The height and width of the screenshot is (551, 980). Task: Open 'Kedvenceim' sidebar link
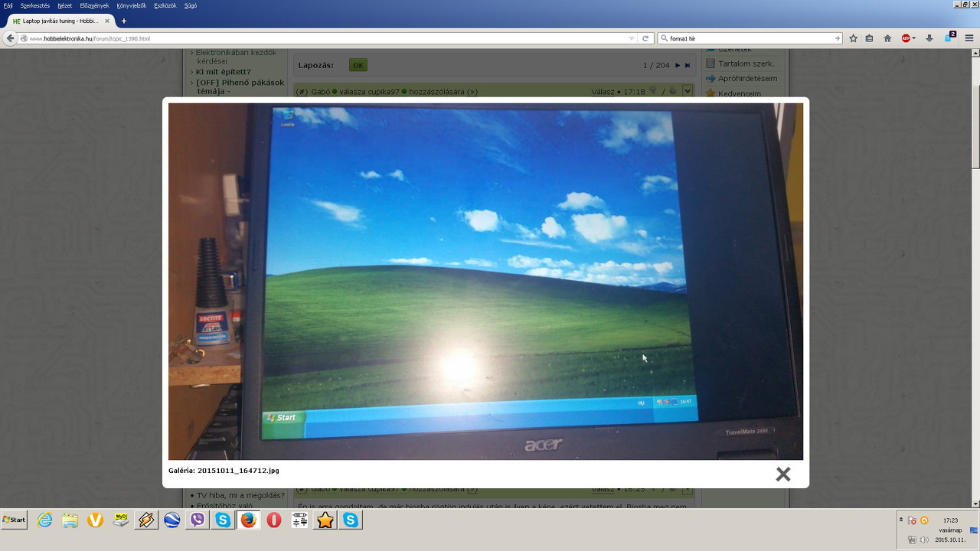pos(740,93)
